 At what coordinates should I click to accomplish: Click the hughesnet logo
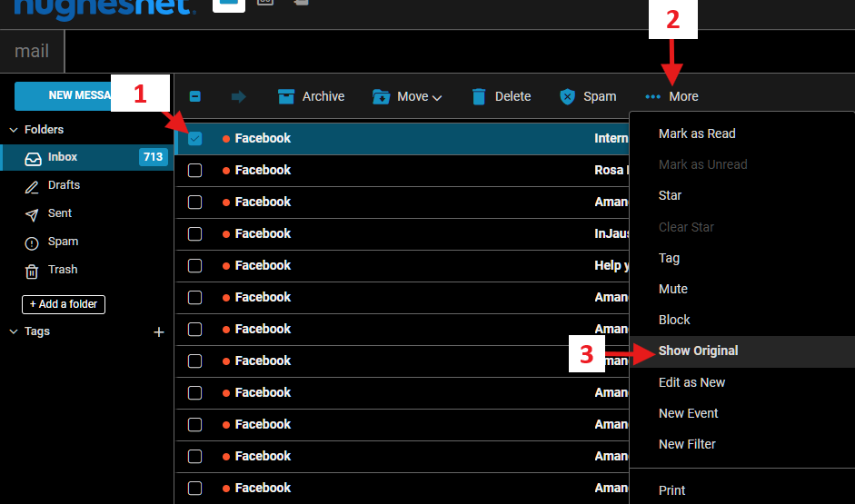pos(104,8)
